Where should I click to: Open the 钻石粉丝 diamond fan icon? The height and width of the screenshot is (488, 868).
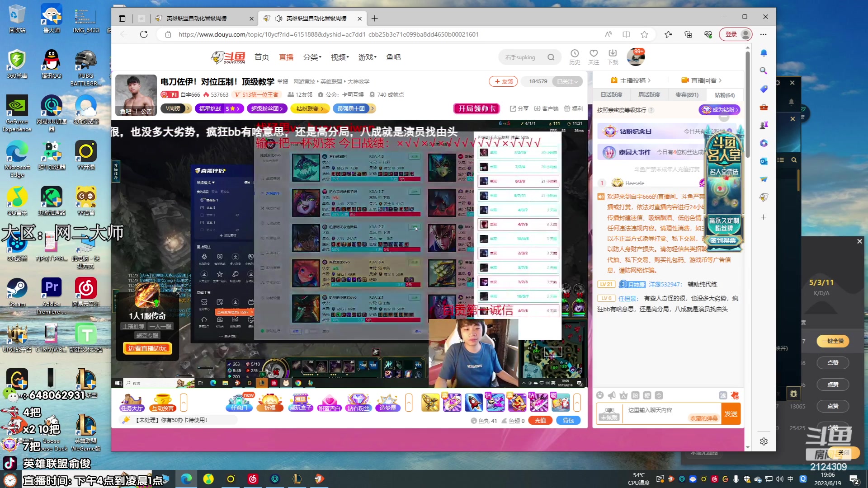pos(359,402)
